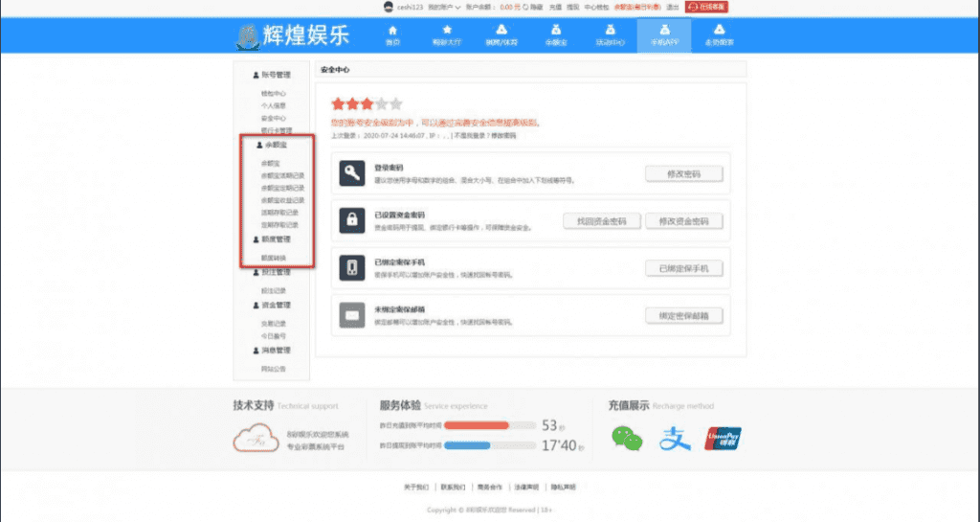Collapse the 资金管理 sidebar section

click(272, 306)
